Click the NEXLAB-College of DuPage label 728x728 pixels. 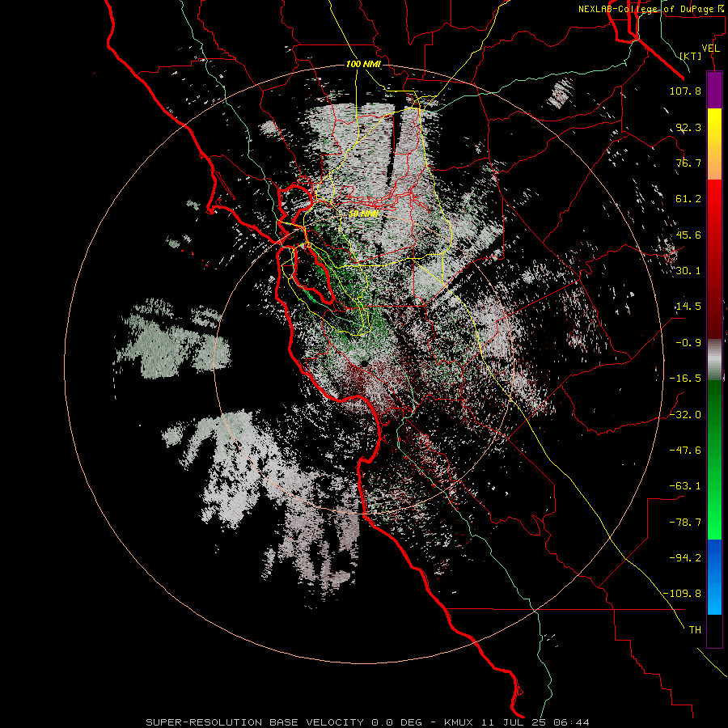click(x=650, y=9)
